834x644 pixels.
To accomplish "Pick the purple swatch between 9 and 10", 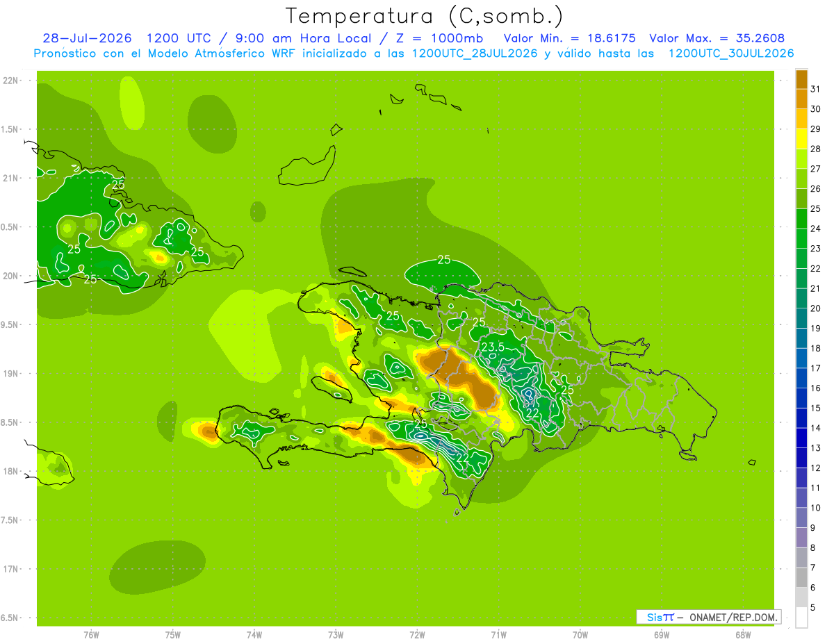I will coord(801,518).
